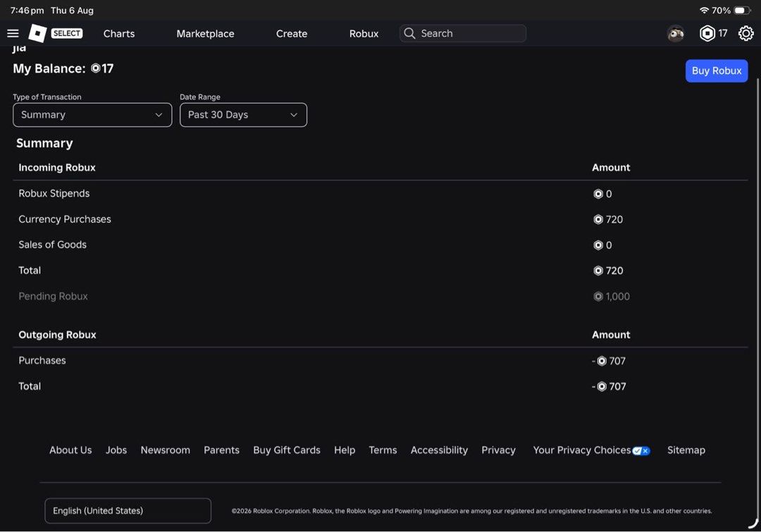Open the Newsroom footer link
Image resolution: width=761 pixels, height=532 pixels.
pyautogui.click(x=166, y=450)
